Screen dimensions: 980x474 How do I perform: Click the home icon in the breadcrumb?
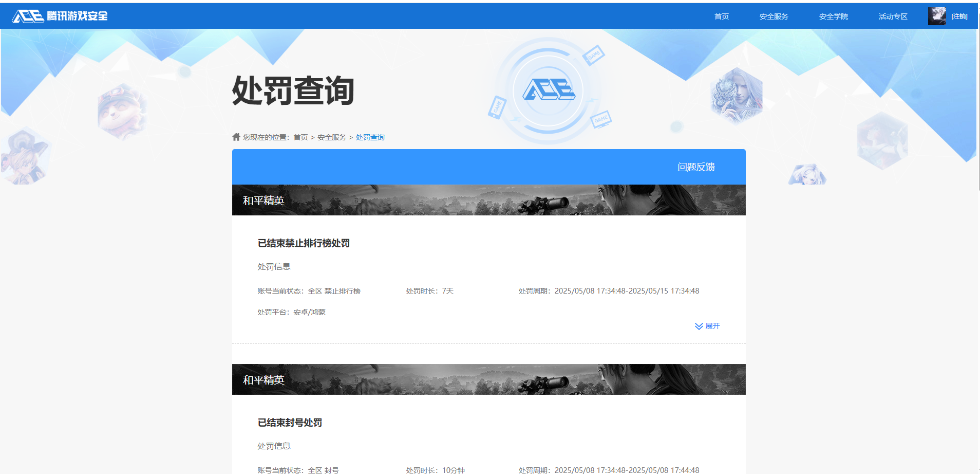click(x=235, y=136)
